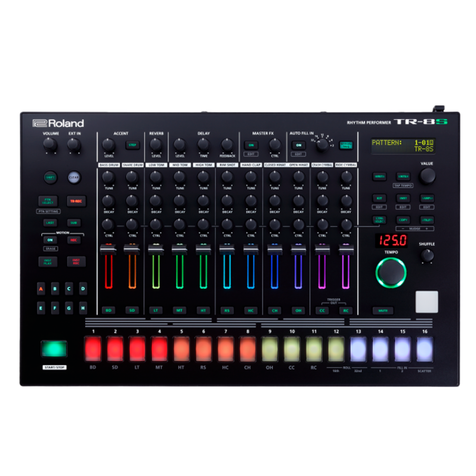Toggle the MOTION ON button
This screenshot has width=476, height=476.
click(50, 240)
